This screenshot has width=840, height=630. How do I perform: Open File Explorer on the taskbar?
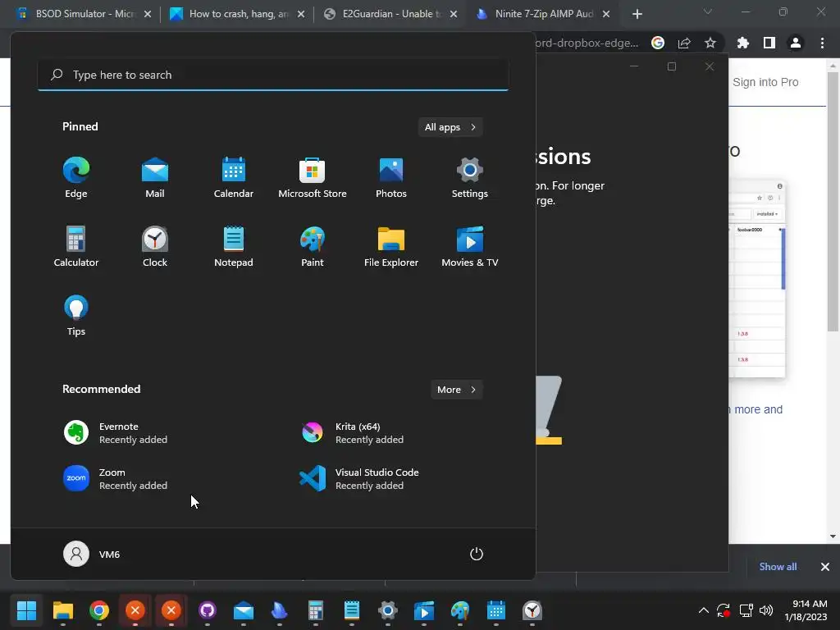62,610
